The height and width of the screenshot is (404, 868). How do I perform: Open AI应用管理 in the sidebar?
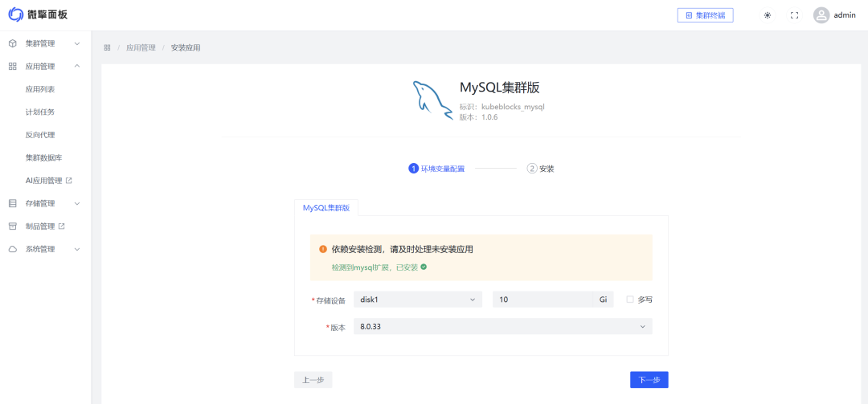pyautogui.click(x=45, y=181)
